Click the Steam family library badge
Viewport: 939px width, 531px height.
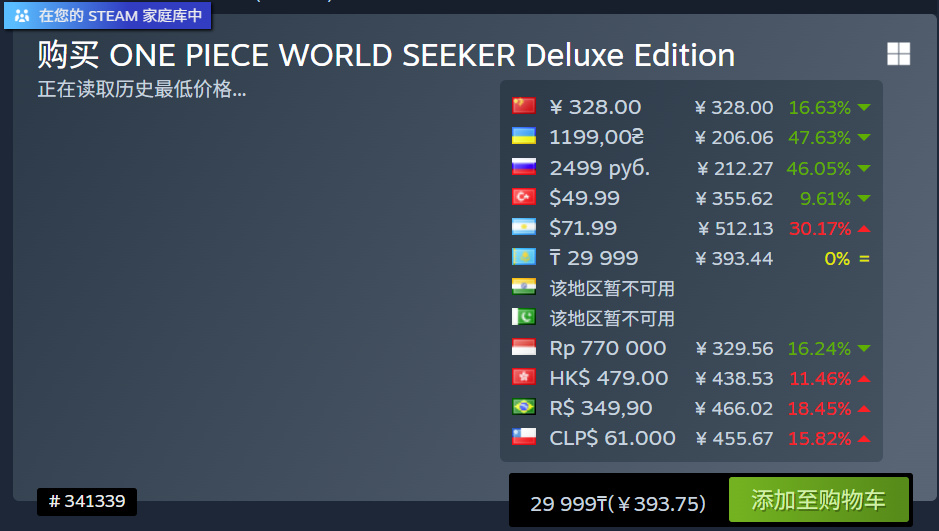107,16
